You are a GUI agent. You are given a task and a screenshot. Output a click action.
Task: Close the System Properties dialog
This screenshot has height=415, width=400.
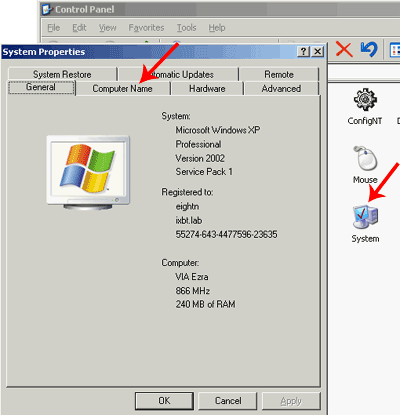pyautogui.click(x=318, y=52)
